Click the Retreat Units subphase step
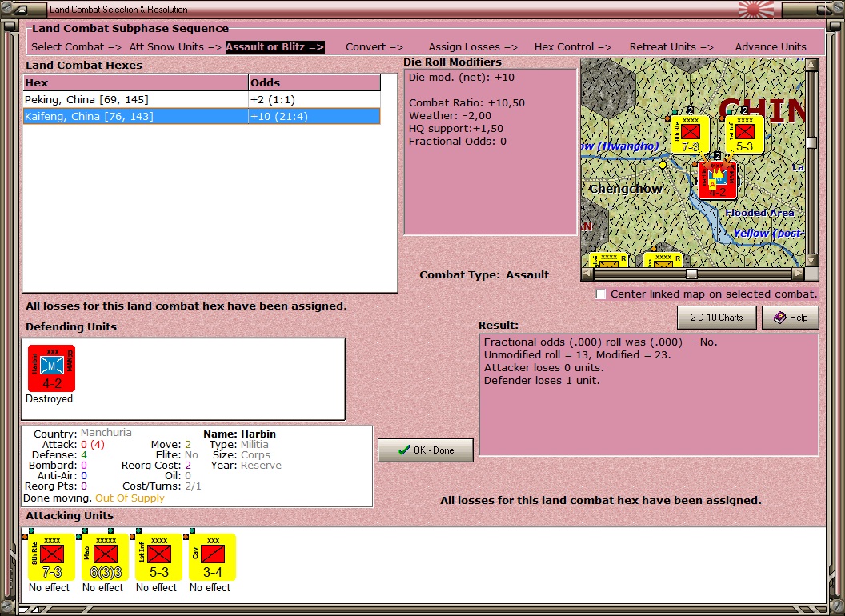The height and width of the screenshot is (616, 845). coord(671,47)
